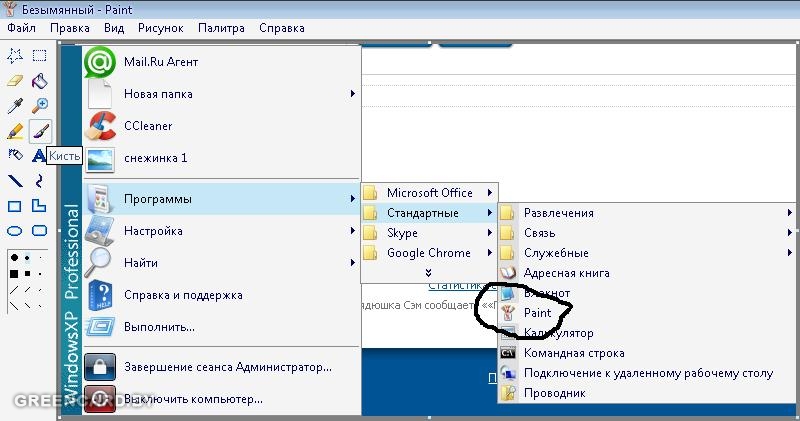Screen dimensions: 800x421
Task: Choose the largest square brush shape
Action: (14, 274)
